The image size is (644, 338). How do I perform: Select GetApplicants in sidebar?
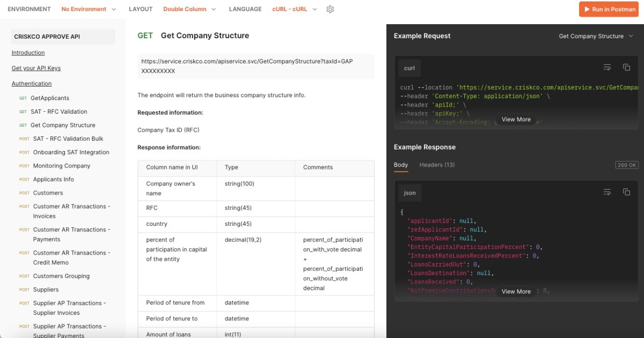coord(50,98)
